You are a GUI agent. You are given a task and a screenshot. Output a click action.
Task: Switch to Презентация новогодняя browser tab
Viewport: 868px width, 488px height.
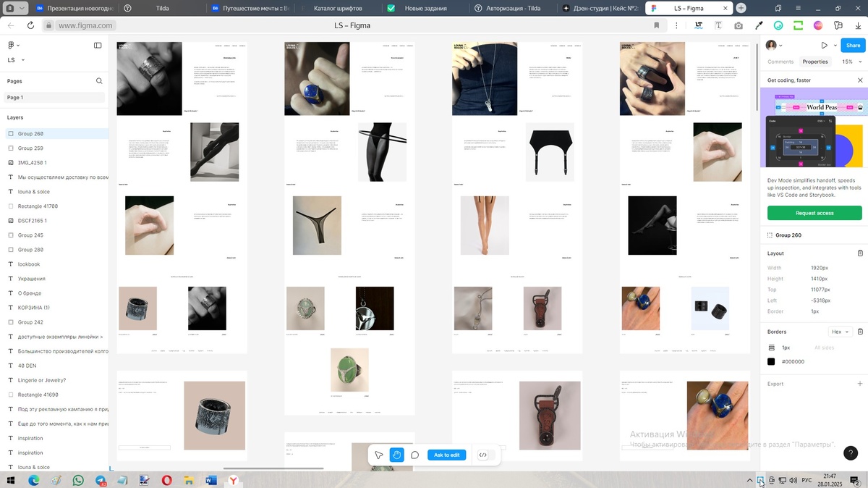76,8
